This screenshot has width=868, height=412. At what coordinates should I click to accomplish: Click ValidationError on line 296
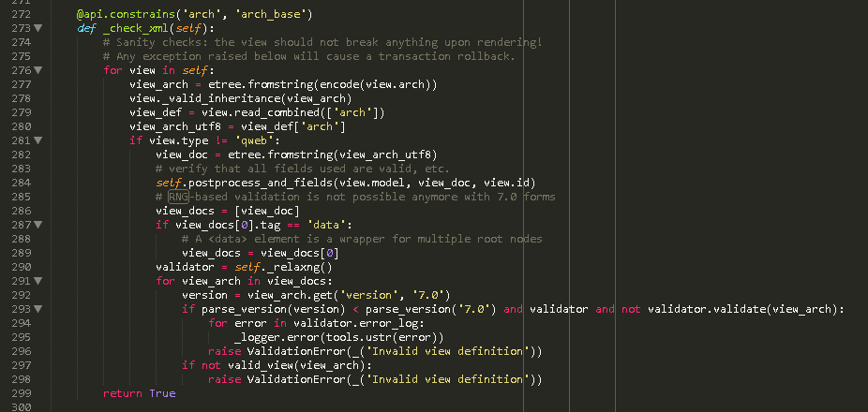[296, 352]
